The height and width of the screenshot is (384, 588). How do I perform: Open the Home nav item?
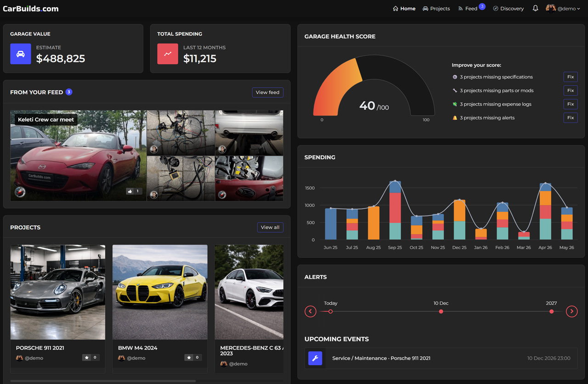[x=404, y=9]
